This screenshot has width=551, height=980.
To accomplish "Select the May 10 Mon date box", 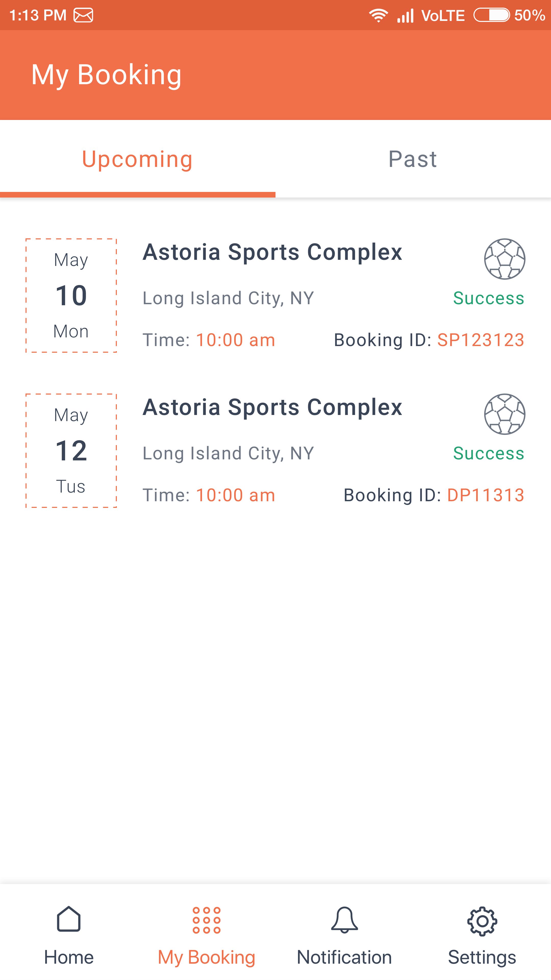I will tap(71, 296).
